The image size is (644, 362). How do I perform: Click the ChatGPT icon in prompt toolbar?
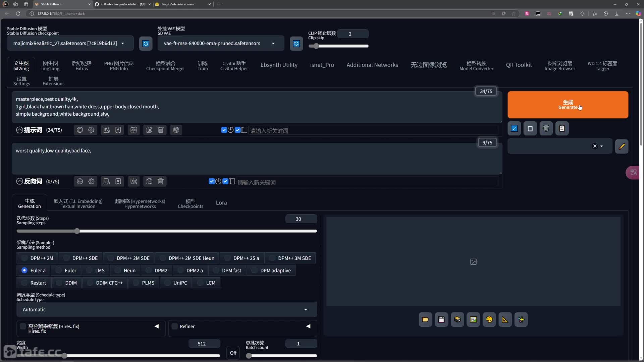[176, 130]
